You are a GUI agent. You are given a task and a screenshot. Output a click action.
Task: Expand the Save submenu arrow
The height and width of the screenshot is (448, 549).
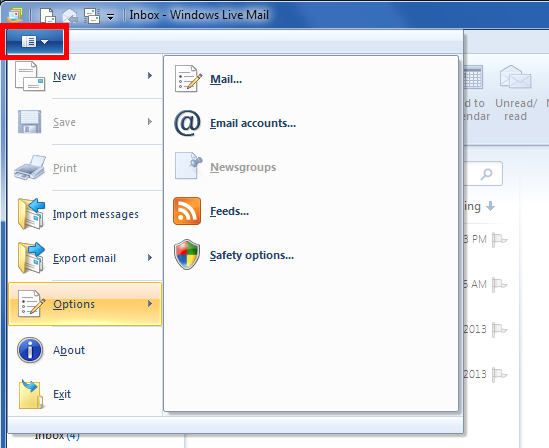[150, 121]
